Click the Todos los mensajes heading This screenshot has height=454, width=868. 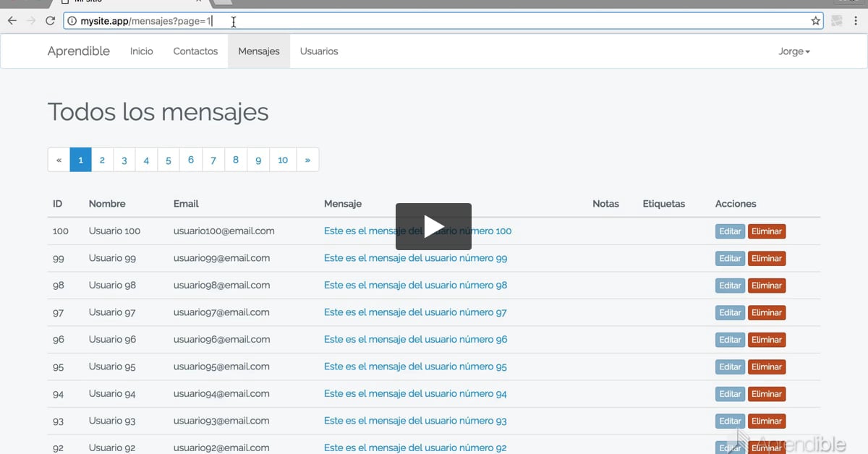(158, 112)
